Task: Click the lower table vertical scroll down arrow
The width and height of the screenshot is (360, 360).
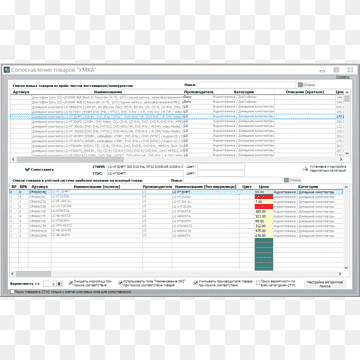Action: [x=346, y=268]
